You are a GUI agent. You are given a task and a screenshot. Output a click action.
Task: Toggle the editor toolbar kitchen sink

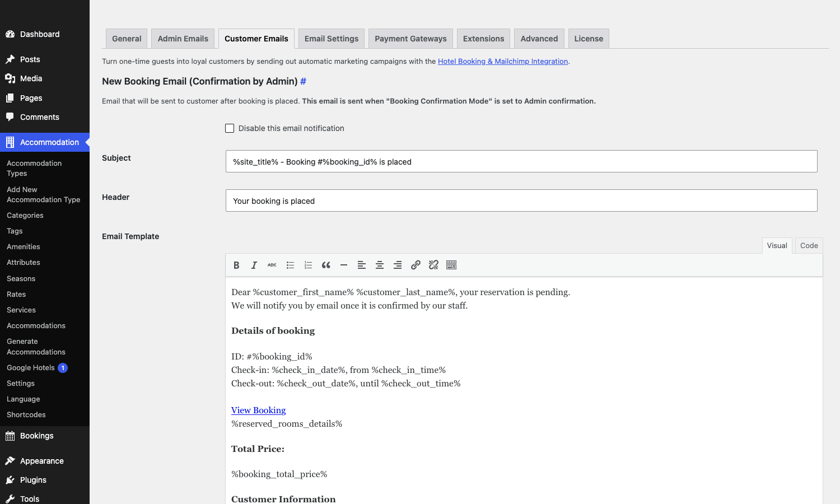point(451,265)
